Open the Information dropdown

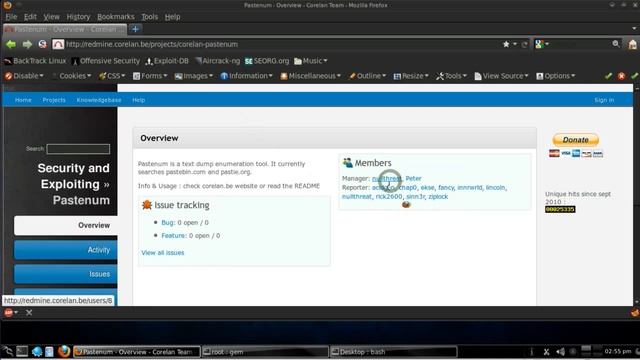tap(247, 76)
